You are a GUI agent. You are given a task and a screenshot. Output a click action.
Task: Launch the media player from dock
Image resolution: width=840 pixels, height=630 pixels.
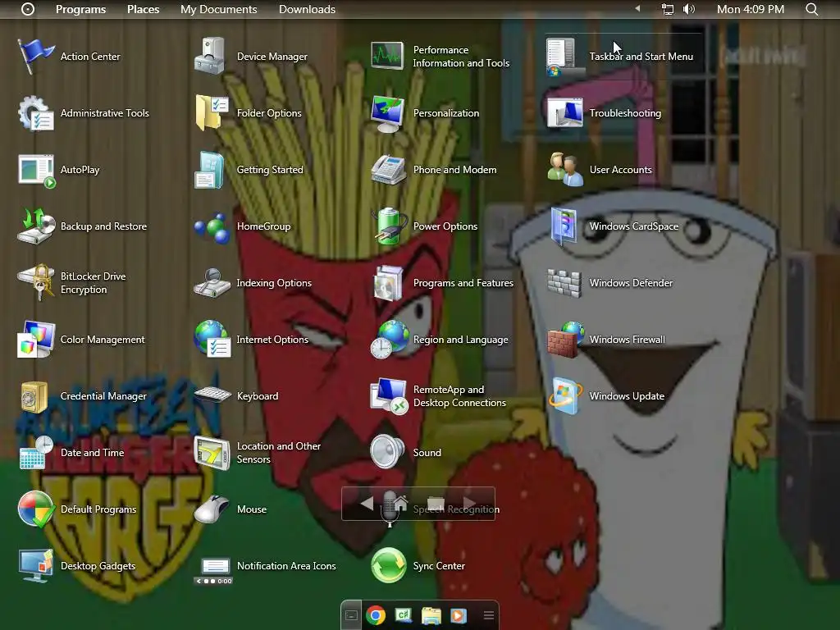(458, 615)
